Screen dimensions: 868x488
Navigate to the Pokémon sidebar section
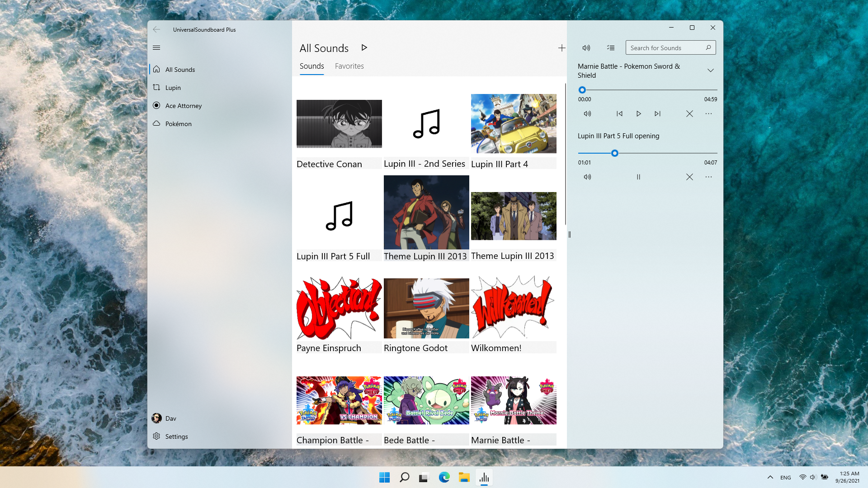tap(178, 123)
